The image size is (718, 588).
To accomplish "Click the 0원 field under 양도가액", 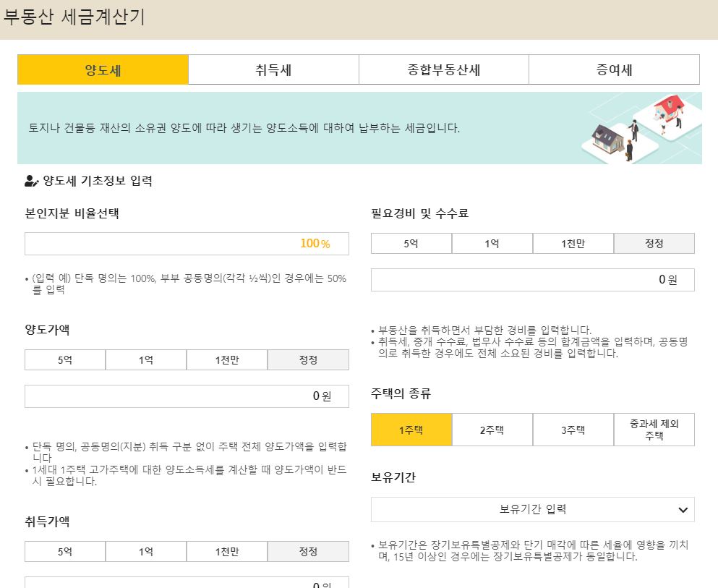I will [187, 396].
